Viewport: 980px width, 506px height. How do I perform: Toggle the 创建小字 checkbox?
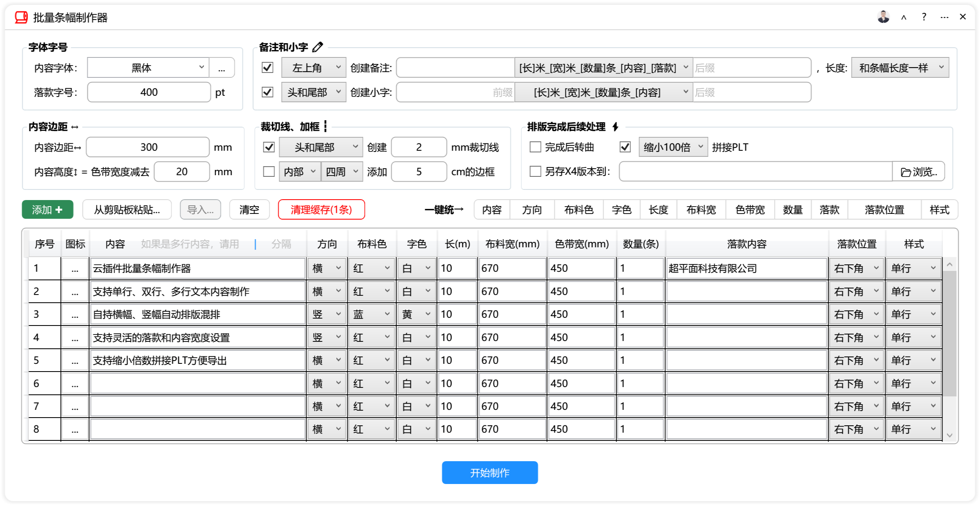(267, 92)
